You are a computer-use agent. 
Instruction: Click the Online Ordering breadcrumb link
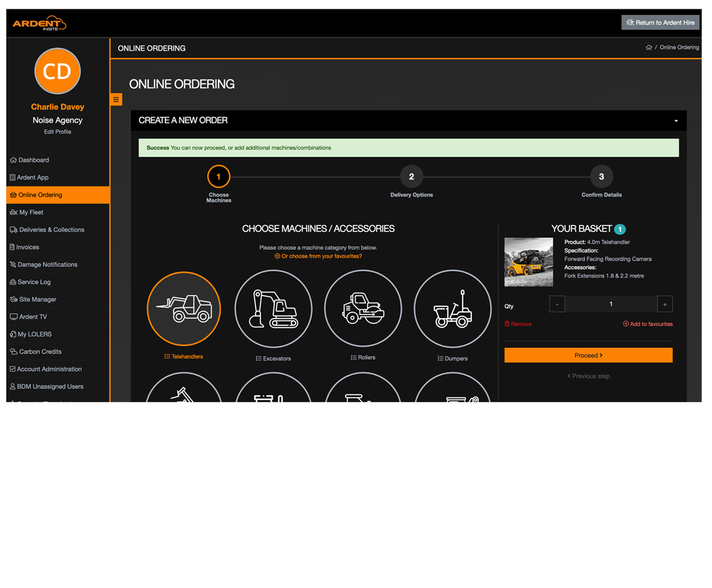[679, 47]
